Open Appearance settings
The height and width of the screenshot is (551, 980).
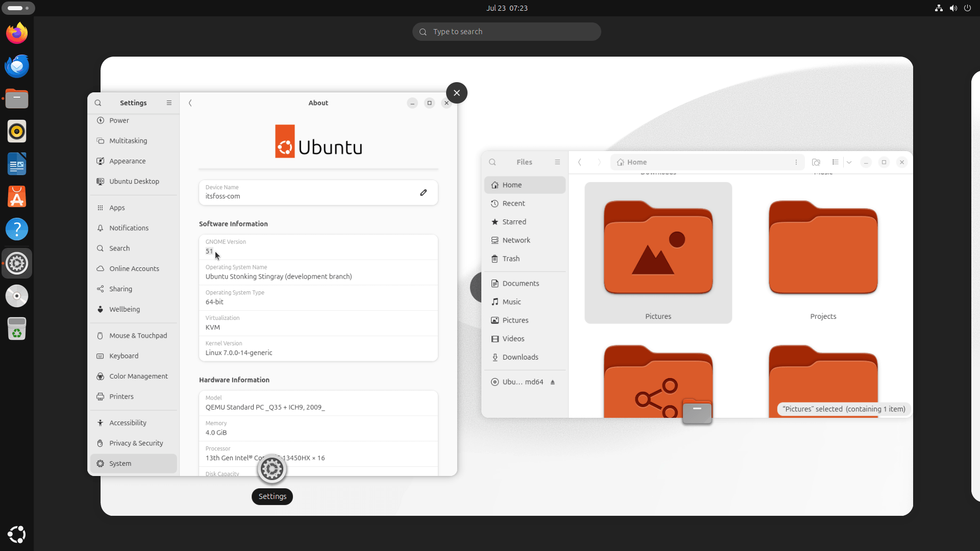pyautogui.click(x=134, y=161)
